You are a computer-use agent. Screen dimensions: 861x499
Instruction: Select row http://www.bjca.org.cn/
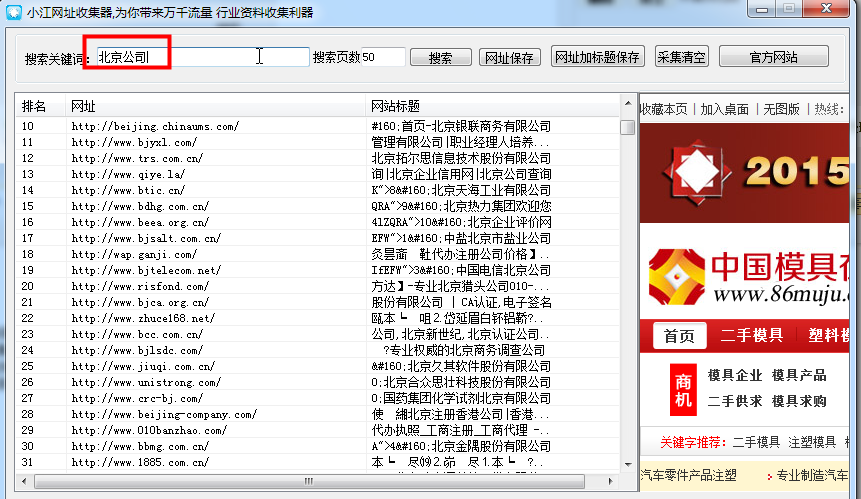tap(318, 302)
